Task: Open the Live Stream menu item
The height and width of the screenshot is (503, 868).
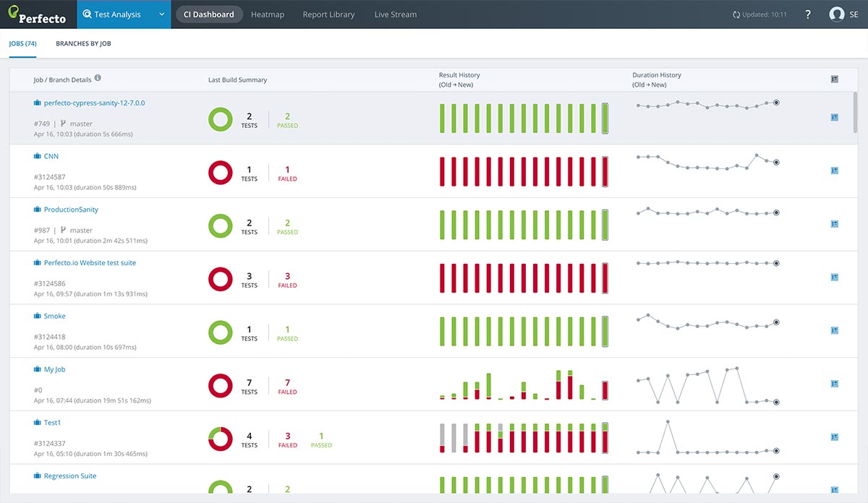Action: point(395,14)
